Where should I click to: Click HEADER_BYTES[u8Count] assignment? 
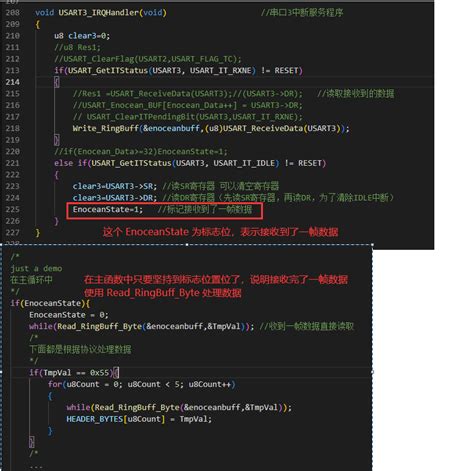tap(139, 419)
